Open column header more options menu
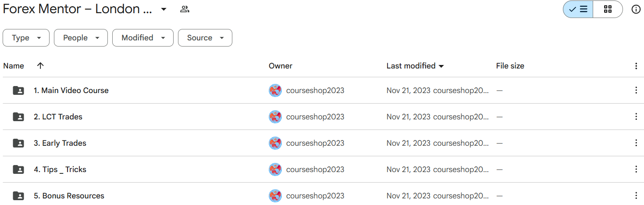 [636, 66]
